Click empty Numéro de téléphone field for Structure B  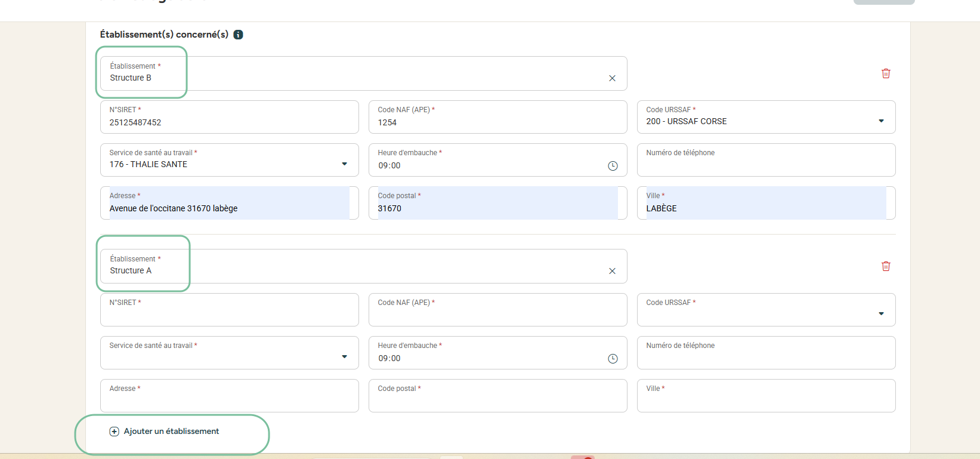point(766,164)
